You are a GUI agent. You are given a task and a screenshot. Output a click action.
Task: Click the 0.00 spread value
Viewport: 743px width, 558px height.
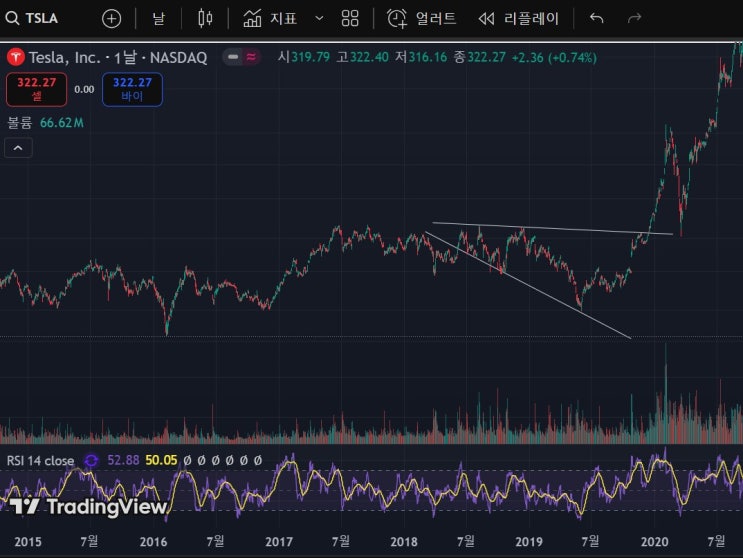(x=84, y=89)
